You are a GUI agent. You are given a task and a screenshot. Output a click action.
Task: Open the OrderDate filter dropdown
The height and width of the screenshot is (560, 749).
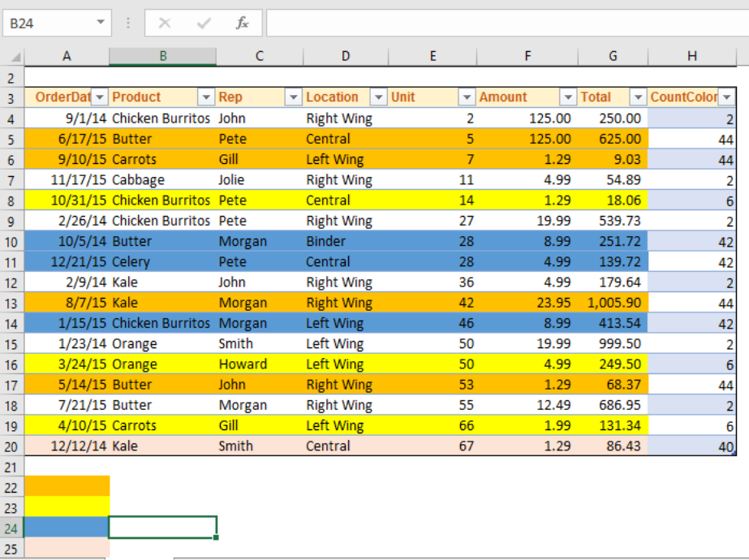pyautogui.click(x=99, y=97)
